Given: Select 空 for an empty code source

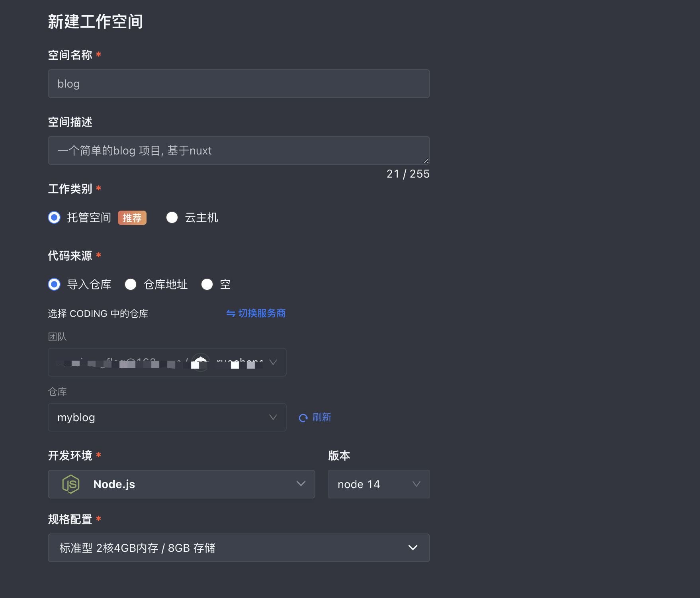Looking at the screenshot, I should (207, 284).
